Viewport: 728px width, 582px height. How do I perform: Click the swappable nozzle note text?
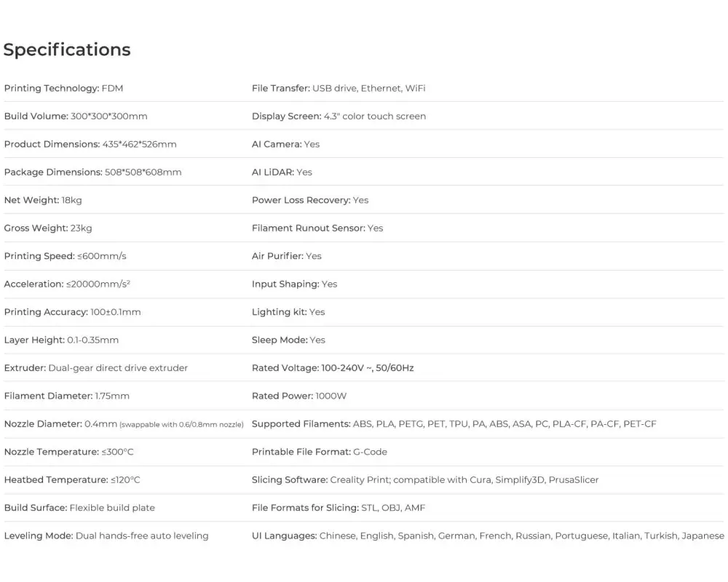(181, 424)
